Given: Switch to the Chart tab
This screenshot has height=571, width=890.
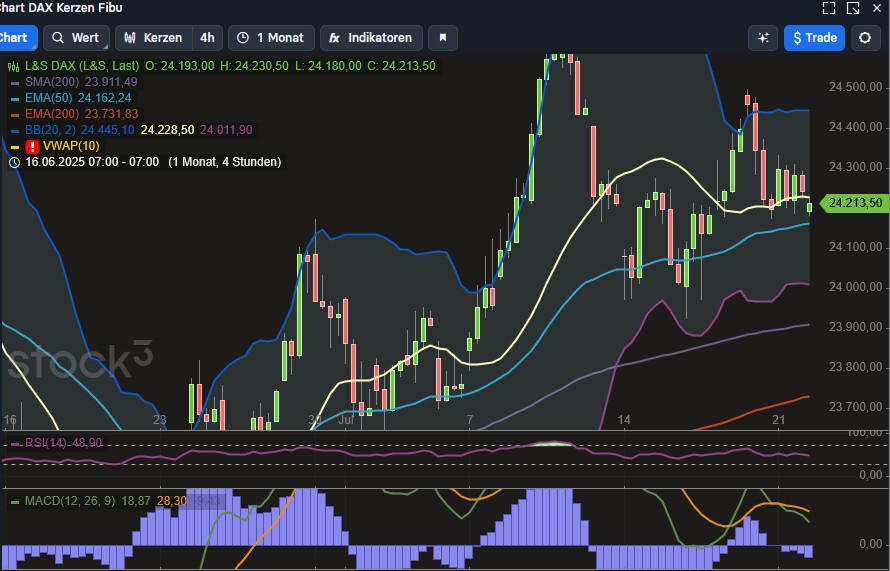Looking at the screenshot, I should [16, 38].
